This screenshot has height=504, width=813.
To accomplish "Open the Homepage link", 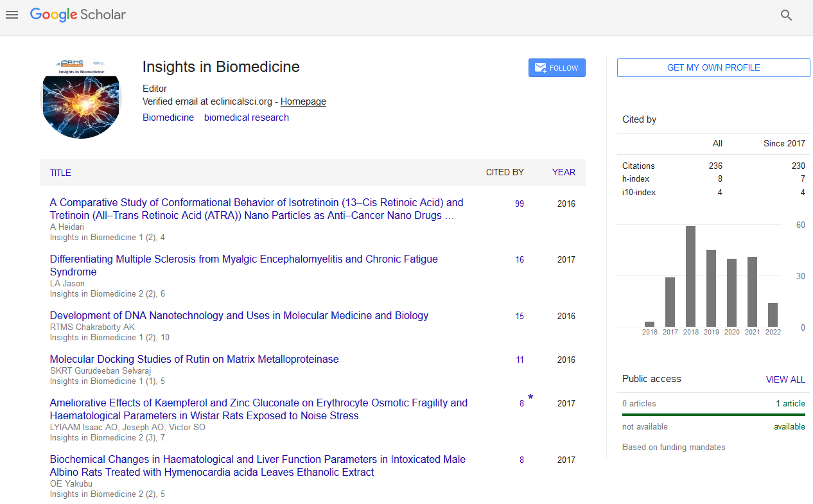I will [303, 101].
